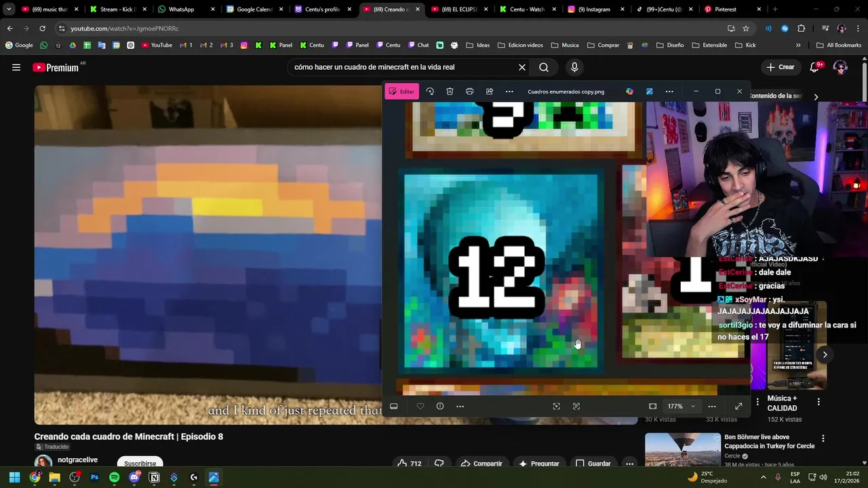Open the Edicion videos bookmarks folder
The height and width of the screenshot is (488, 868).
(520, 45)
